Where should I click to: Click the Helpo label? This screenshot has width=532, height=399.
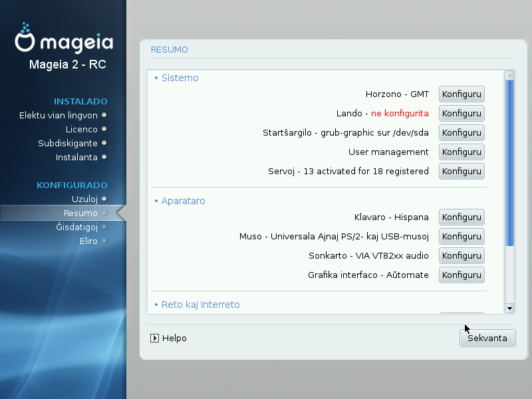click(x=174, y=338)
